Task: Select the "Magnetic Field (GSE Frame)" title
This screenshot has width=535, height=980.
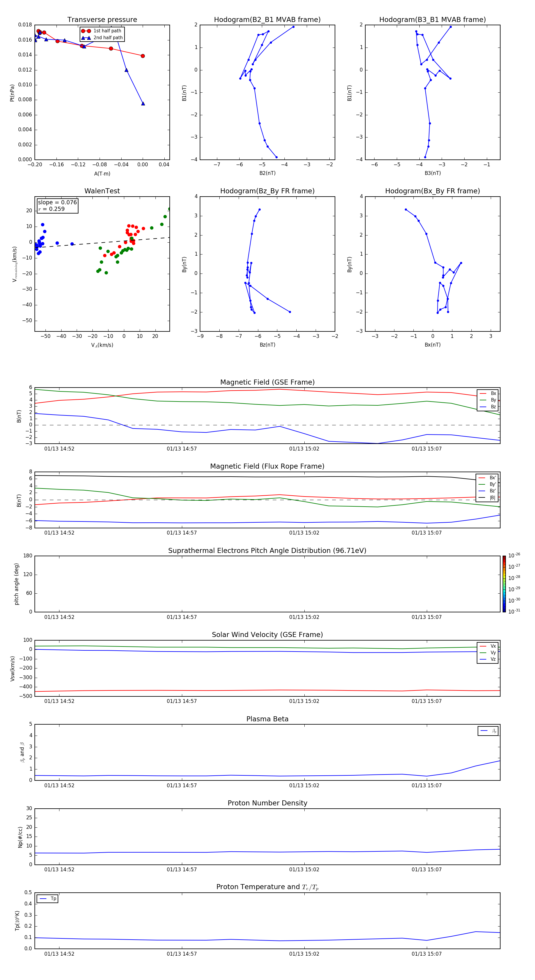Action: 267,382
